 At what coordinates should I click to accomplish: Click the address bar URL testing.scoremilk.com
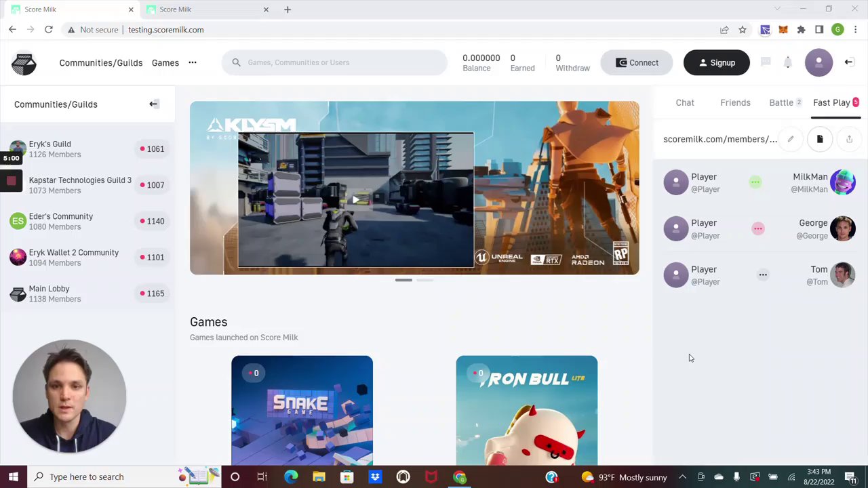click(x=166, y=30)
